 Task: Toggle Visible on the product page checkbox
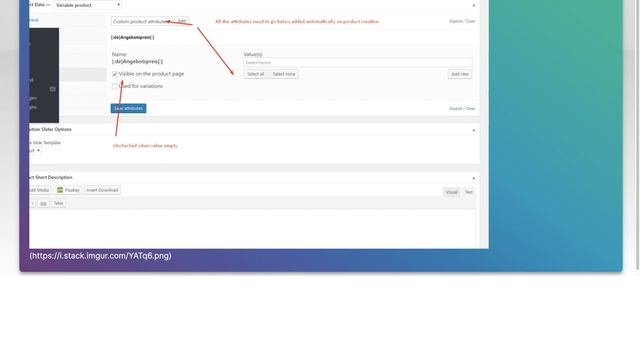[x=115, y=74]
